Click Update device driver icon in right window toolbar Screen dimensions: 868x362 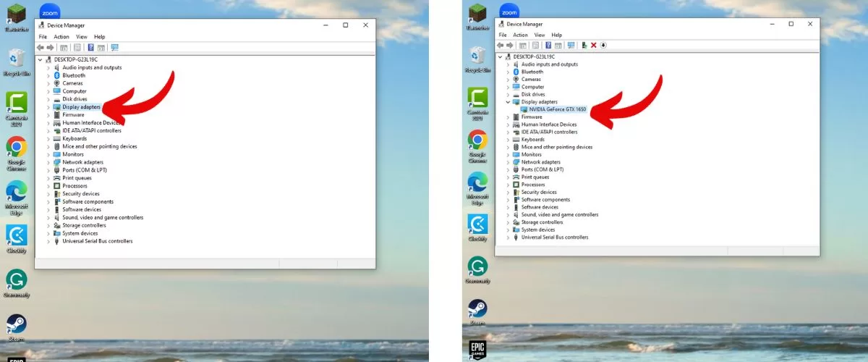(584, 45)
